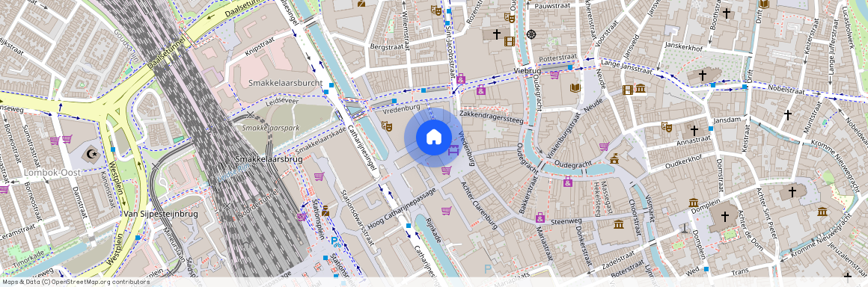This screenshot has height=287, width=868.
Task: Click the library book icon near Neude
Action: 575,87
